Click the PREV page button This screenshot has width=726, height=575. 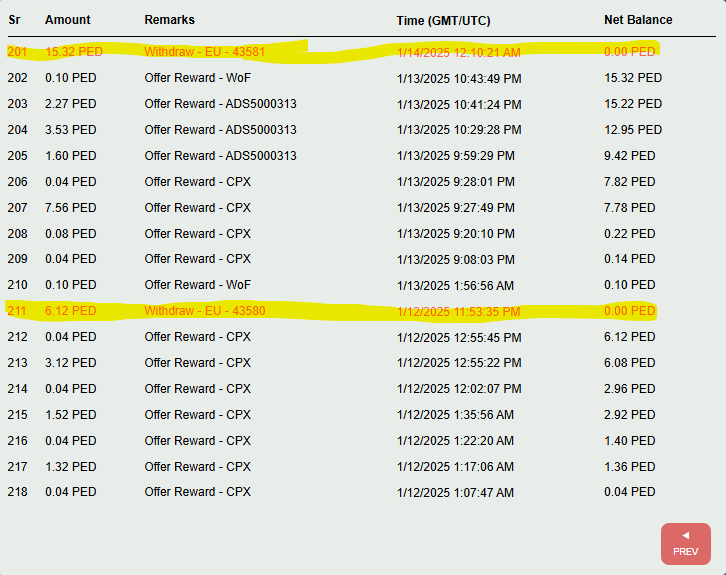point(686,544)
